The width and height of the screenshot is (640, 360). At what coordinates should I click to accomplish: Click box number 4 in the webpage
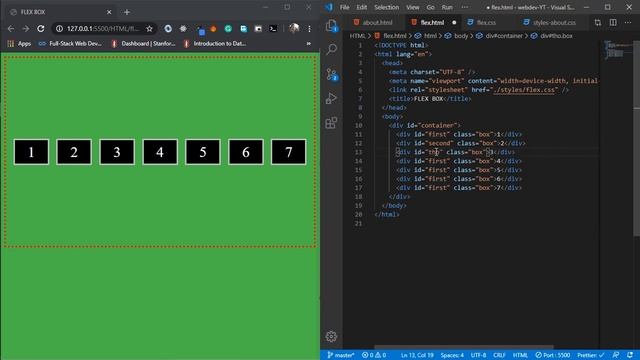(160, 152)
